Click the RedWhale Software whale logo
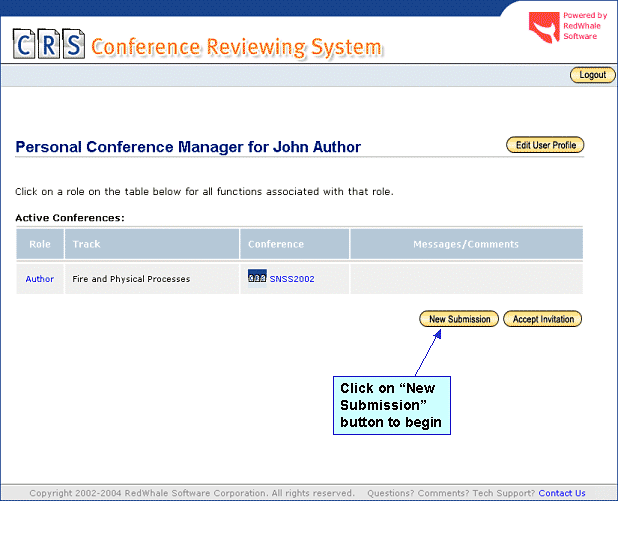The width and height of the screenshot is (618, 534). 544,27
